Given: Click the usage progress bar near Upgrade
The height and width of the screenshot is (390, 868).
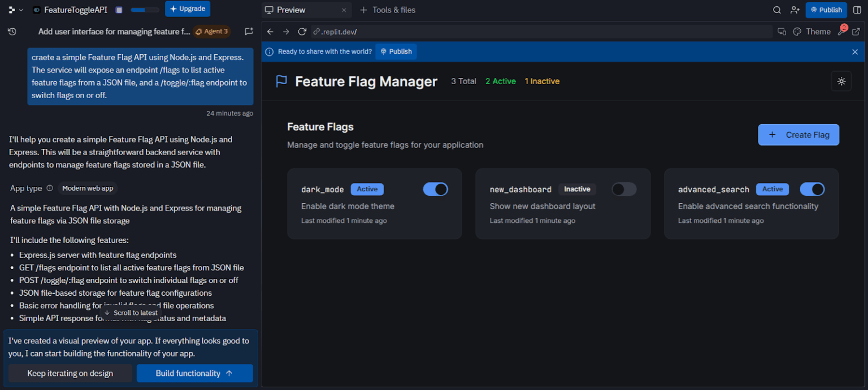Looking at the screenshot, I should [145, 10].
